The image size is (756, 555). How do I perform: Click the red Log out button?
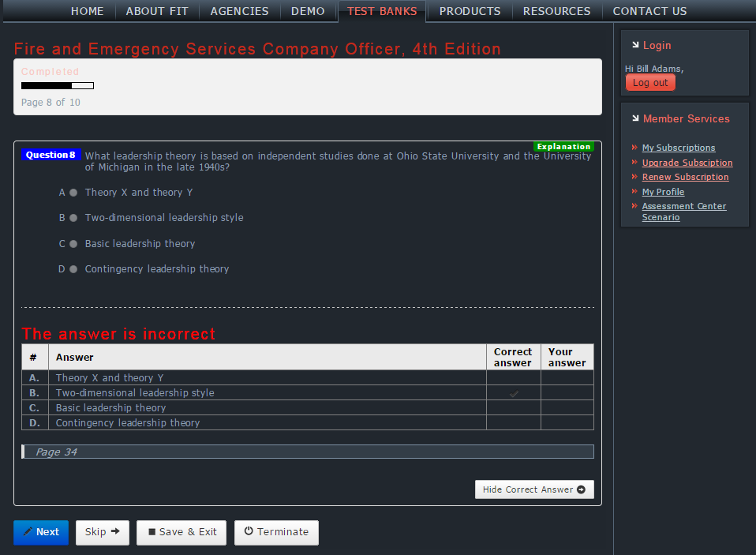pyautogui.click(x=650, y=83)
